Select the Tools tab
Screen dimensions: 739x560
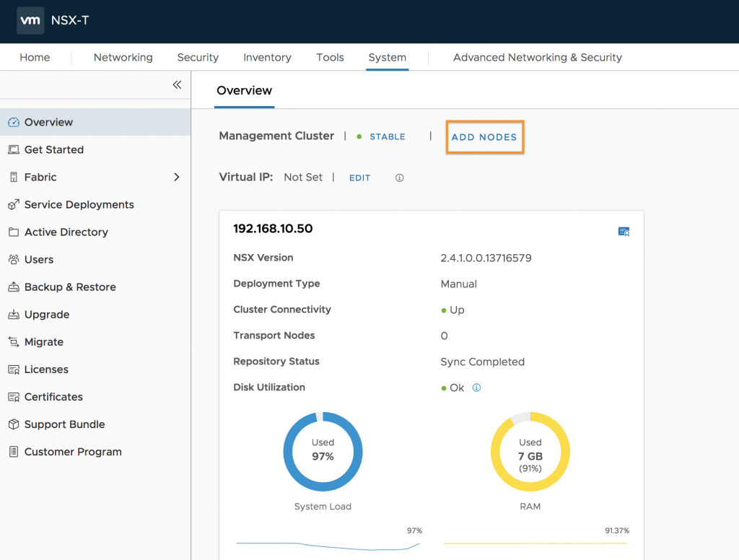(330, 58)
